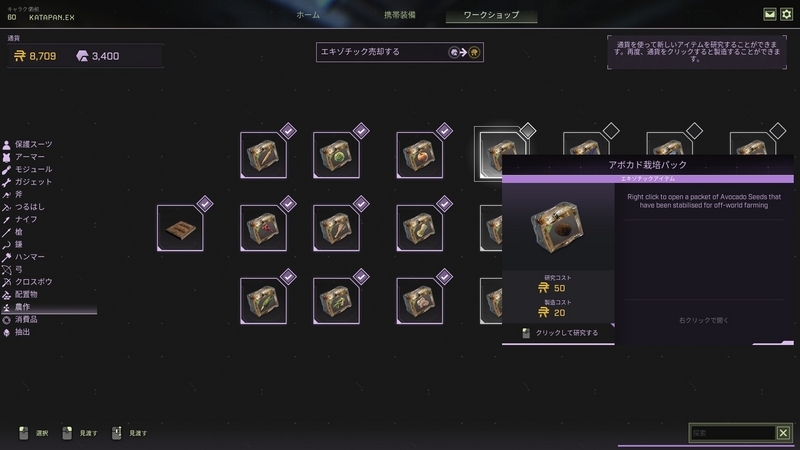This screenshot has height=450, width=800.
Task: Click the エキゾチック売却する button
Action: 400,52
